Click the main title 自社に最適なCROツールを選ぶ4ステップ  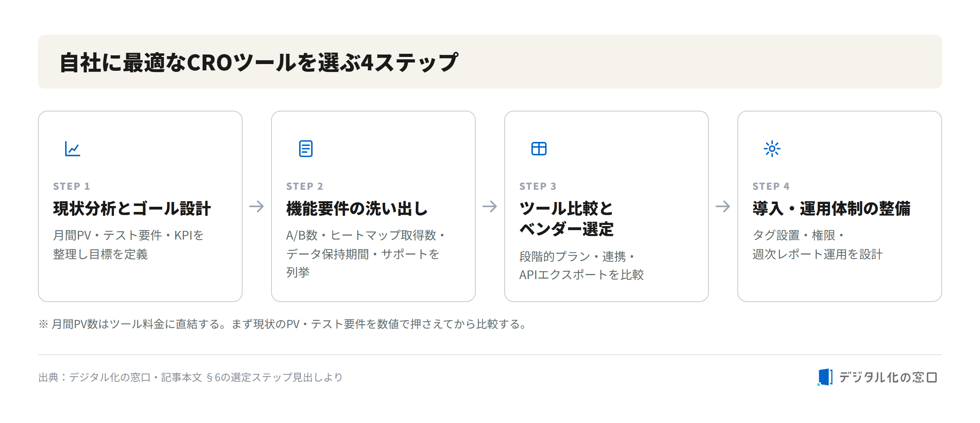(259, 62)
